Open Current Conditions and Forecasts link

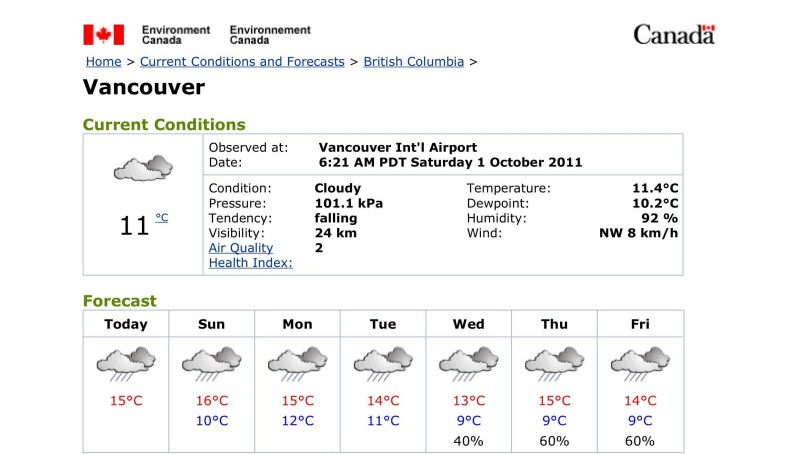click(x=242, y=62)
